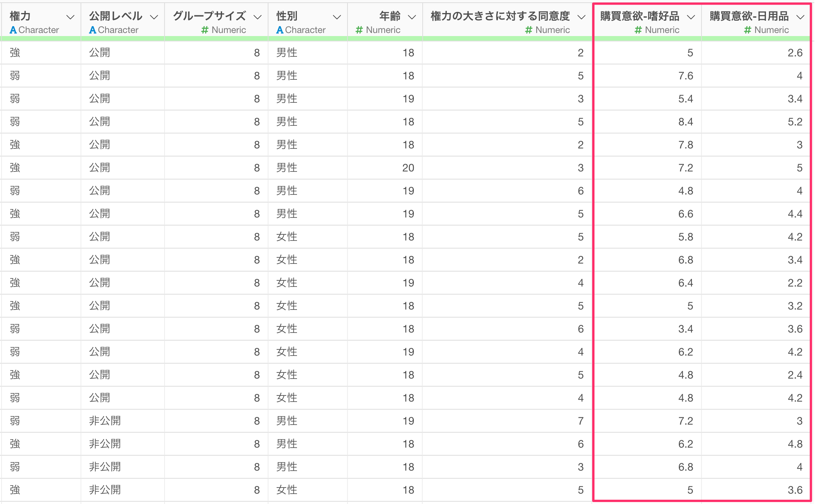The image size is (830, 504).
Task: Click the 2.2 value in 購買意欲-日用品
Action: 795,283
